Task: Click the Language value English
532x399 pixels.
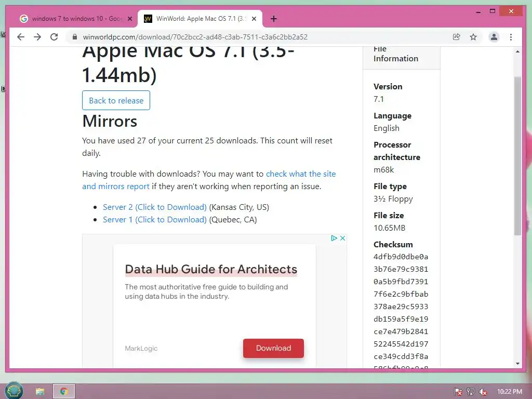Action: click(x=387, y=128)
